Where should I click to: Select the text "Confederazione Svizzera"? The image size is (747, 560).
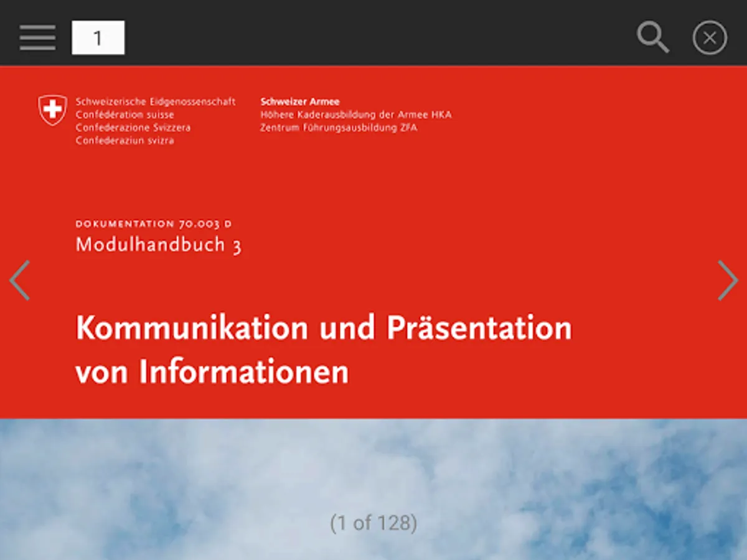(133, 128)
